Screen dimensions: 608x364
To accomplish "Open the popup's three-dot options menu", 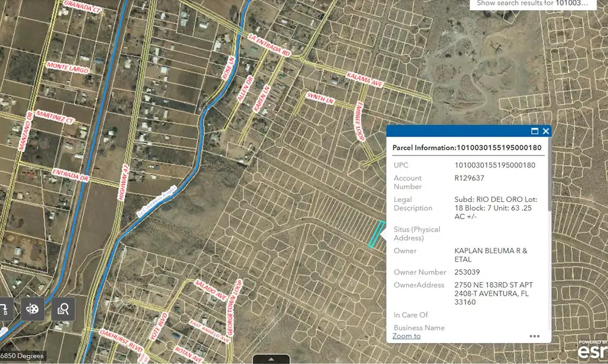I will [534, 336].
